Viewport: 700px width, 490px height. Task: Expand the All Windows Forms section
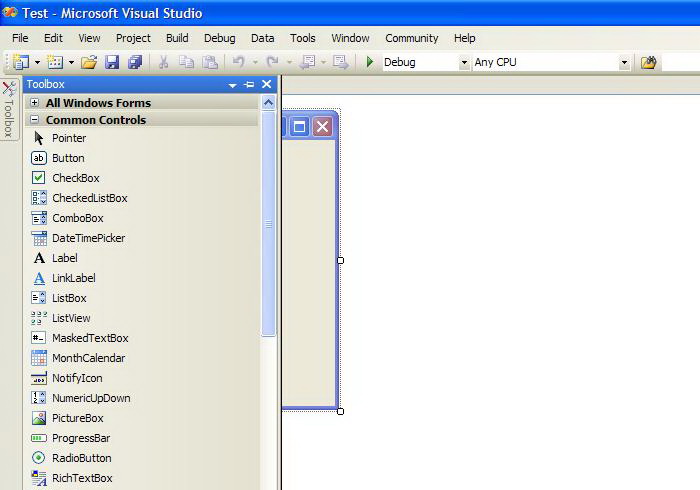34,103
